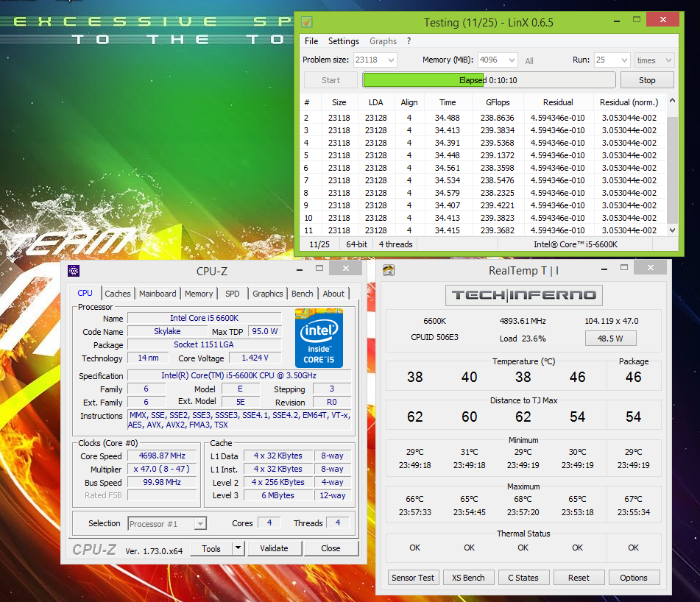
Task: Click the Reset button in RealTemp
Action: coord(579,578)
